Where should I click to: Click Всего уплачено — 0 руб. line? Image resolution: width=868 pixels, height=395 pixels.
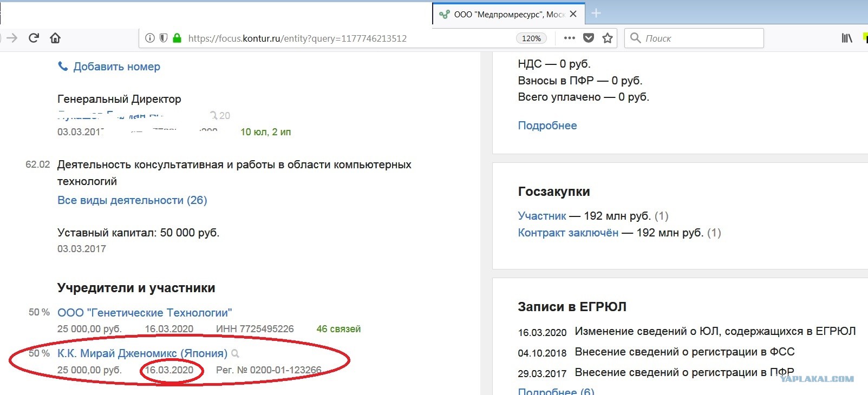(583, 97)
